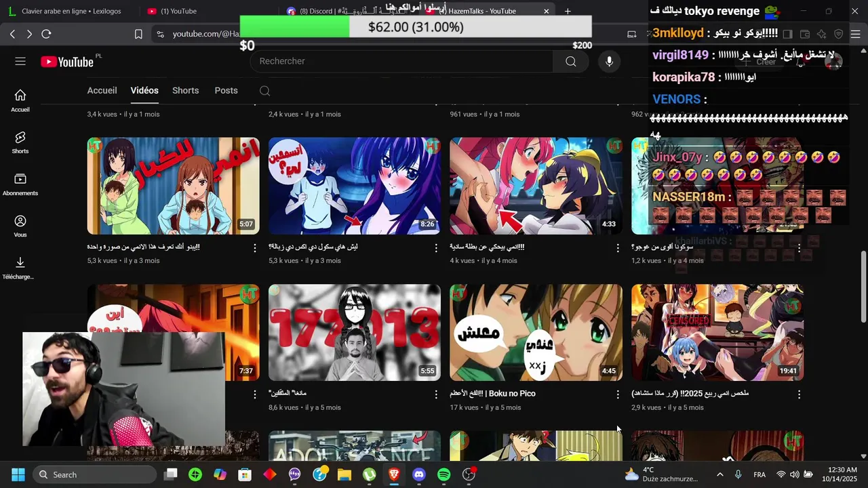Open the 2025 spring anime summary title
Image resolution: width=868 pixels, height=488 pixels.
click(690, 394)
